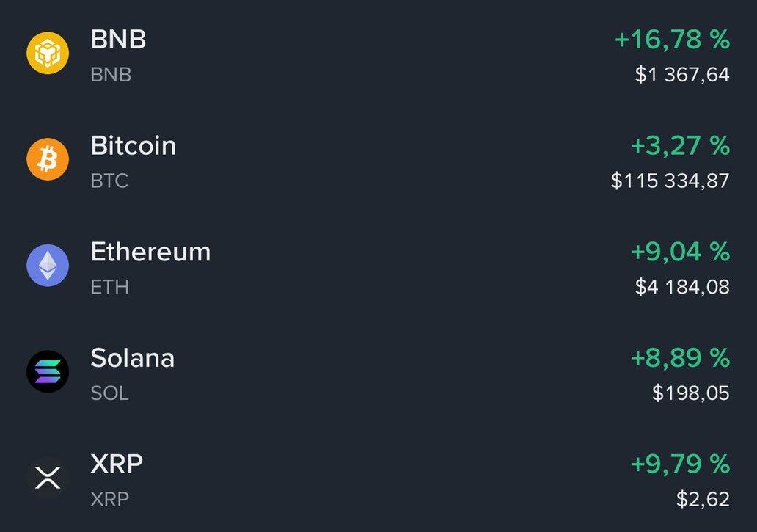This screenshot has width=757, height=532.
Task: Click Bitcoin's +3,27 % change
Action: [x=680, y=146]
